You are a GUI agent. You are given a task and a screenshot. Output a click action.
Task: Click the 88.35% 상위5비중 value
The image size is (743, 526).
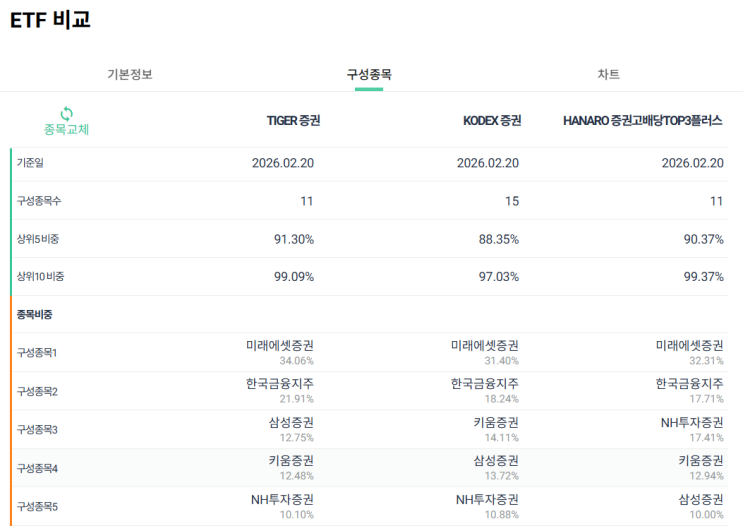point(498,239)
